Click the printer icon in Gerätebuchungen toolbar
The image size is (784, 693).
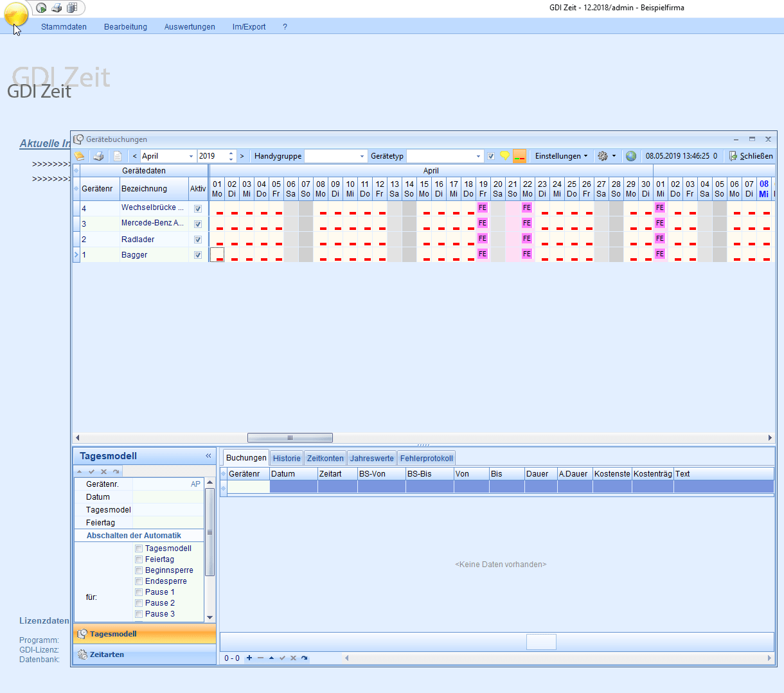(x=98, y=156)
